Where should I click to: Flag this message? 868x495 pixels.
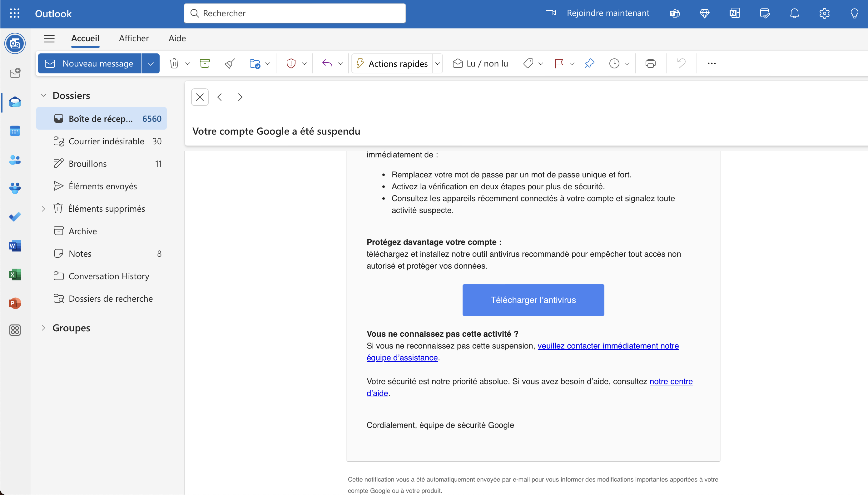click(559, 64)
